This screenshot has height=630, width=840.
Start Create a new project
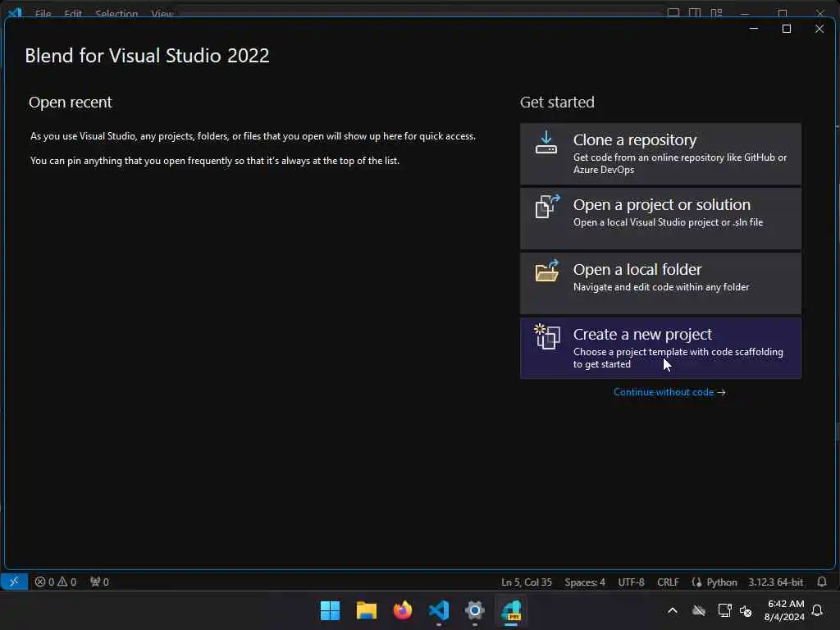[660, 348]
